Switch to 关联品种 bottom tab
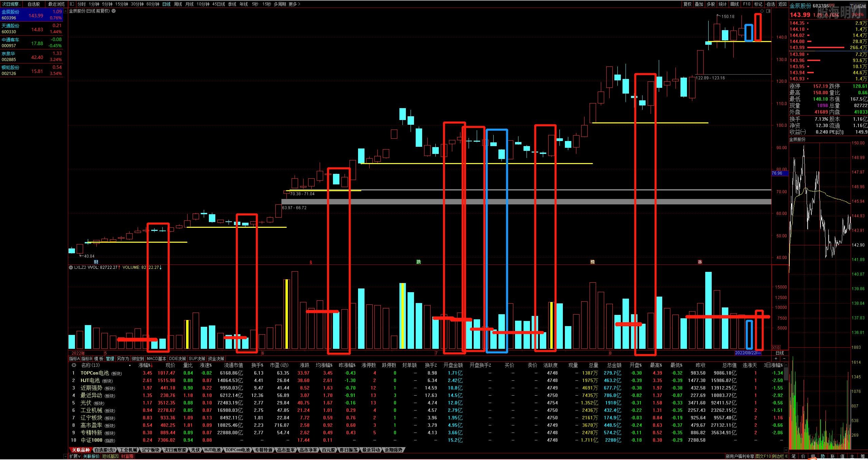This screenshot has width=868, height=460. 81,450
